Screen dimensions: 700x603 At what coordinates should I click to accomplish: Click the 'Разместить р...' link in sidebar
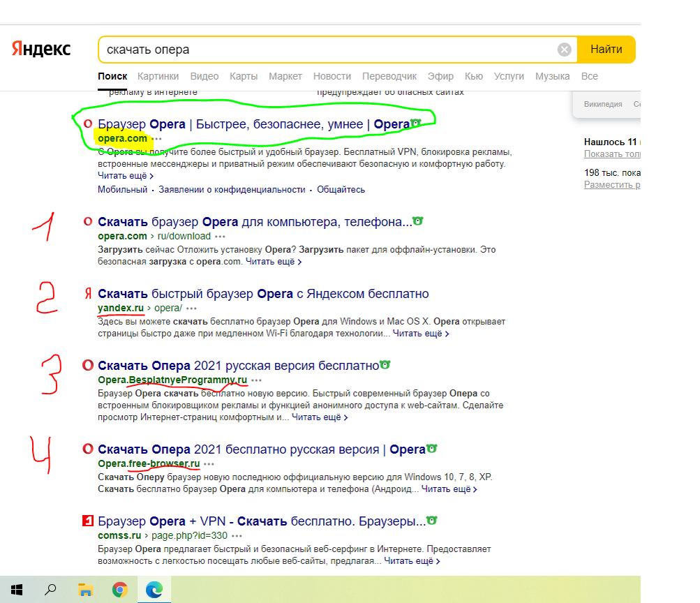pyautogui.click(x=612, y=185)
